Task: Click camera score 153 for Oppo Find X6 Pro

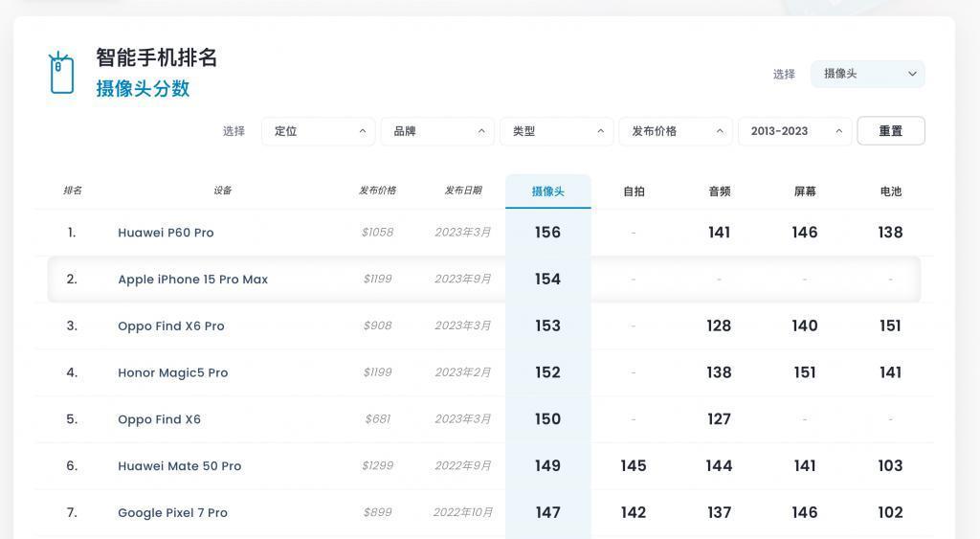Action: 547,326
